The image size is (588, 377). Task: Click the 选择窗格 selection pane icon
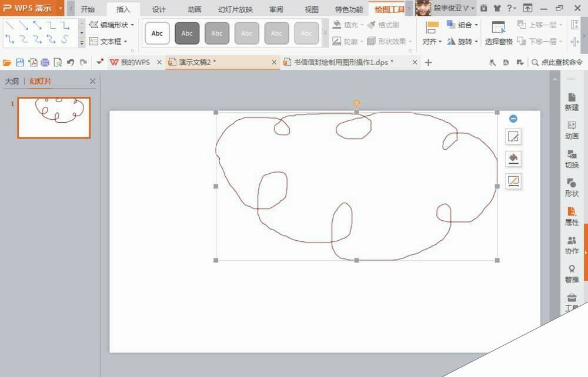point(498,33)
